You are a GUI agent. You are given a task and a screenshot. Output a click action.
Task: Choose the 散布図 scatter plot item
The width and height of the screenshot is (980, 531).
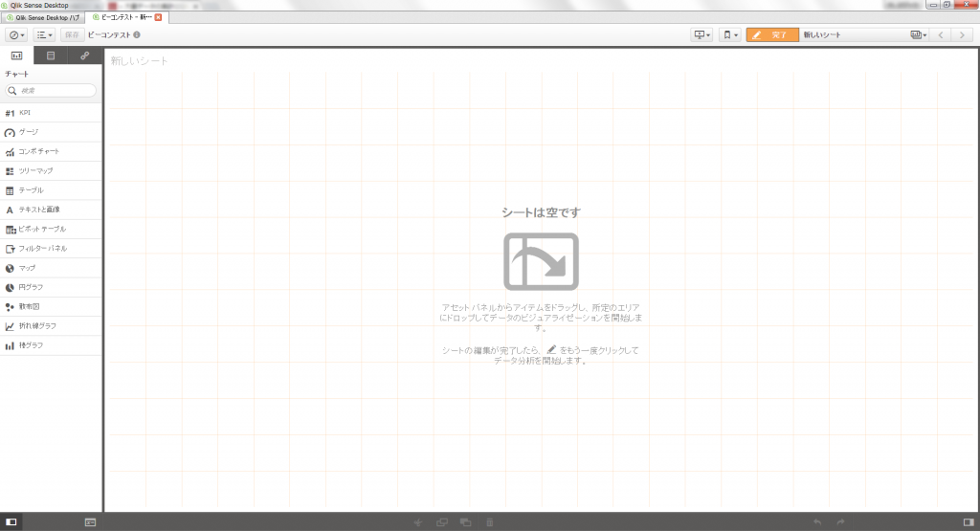point(29,306)
